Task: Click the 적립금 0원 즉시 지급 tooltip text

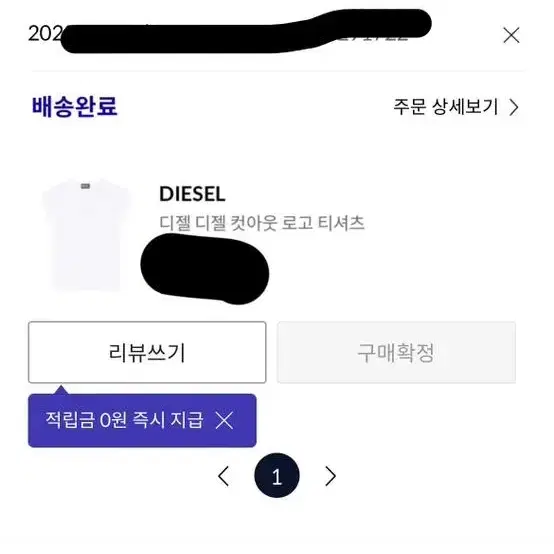Action: coord(124,420)
